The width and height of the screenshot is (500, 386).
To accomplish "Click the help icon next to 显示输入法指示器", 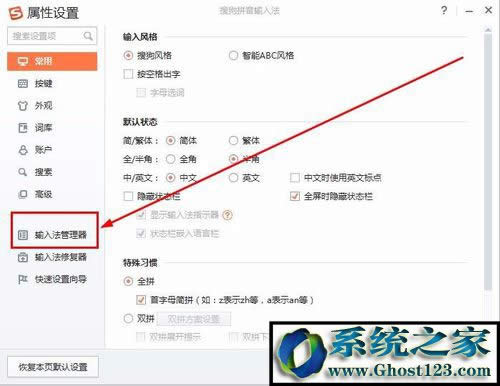I will (227, 215).
